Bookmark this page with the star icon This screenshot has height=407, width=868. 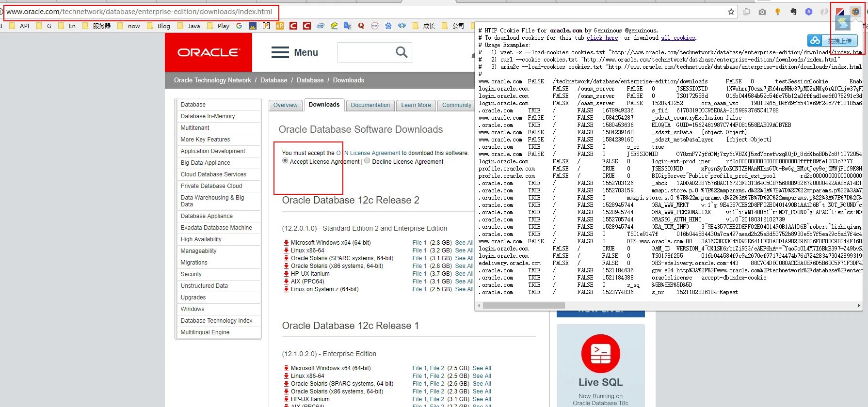pos(731,12)
